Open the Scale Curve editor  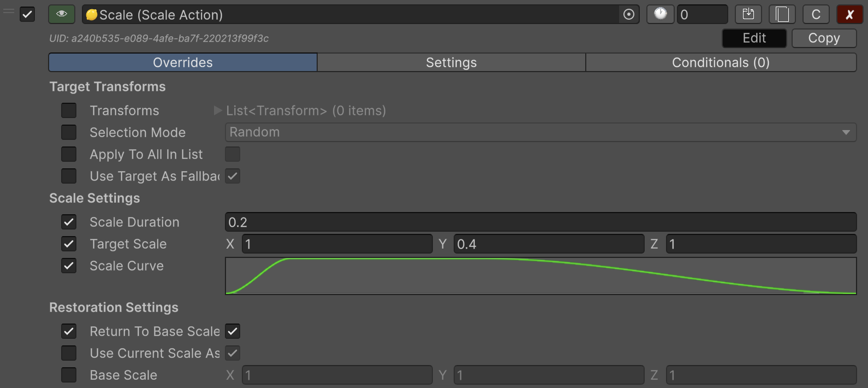[x=540, y=276]
